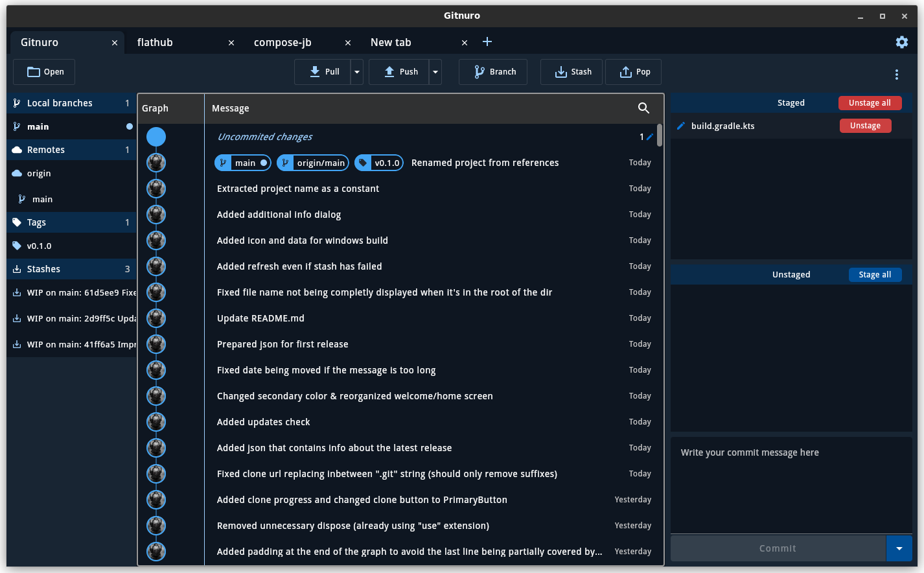The image size is (924, 573).
Task: Click stash icon for WIP 61d5ee9
Action: 17,292
